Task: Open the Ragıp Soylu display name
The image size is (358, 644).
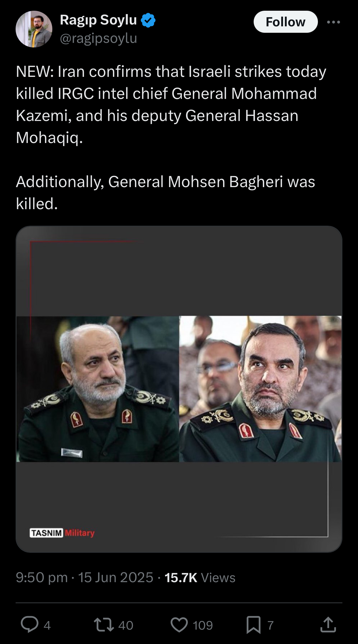Action: coord(98,20)
